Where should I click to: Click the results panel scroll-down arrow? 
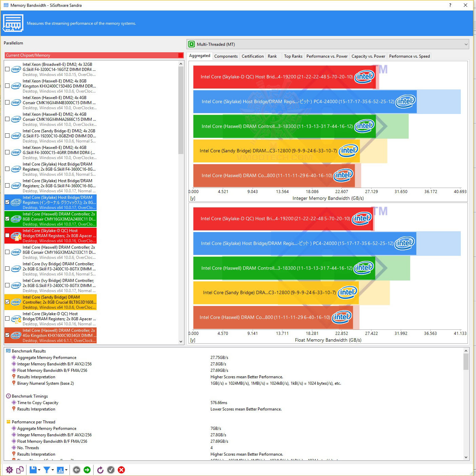pyautogui.click(x=466, y=457)
